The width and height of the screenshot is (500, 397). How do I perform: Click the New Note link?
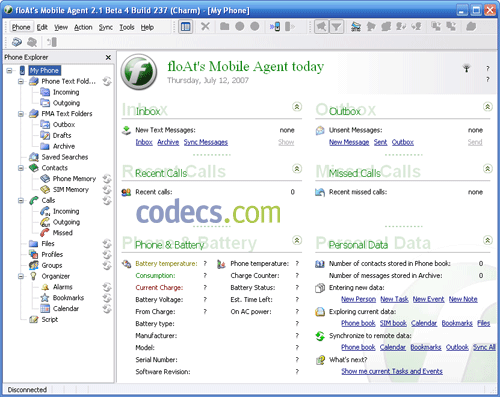pyautogui.click(x=463, y=299)
